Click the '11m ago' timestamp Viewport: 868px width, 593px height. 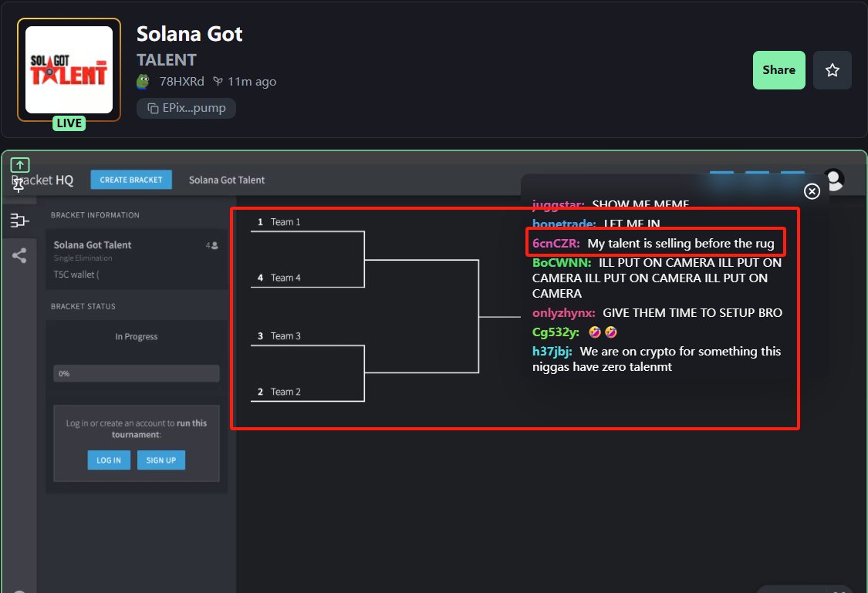252,82
